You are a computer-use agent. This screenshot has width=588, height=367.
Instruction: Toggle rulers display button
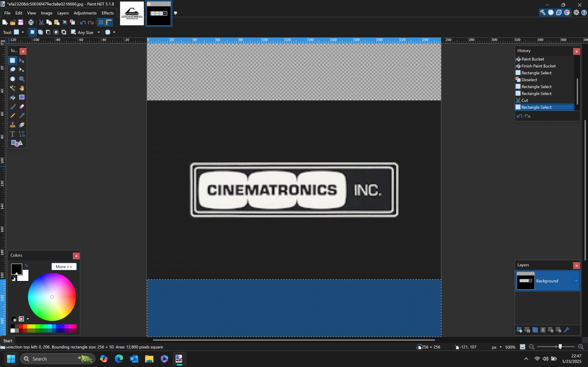[x=109, y=22]
